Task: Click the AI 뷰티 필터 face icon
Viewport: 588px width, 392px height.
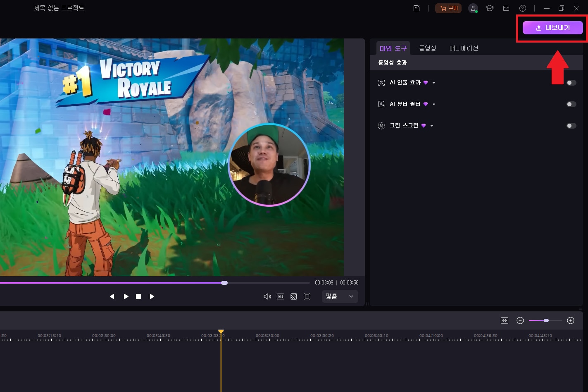Action: pyautogui.click(x=381, y=104)
